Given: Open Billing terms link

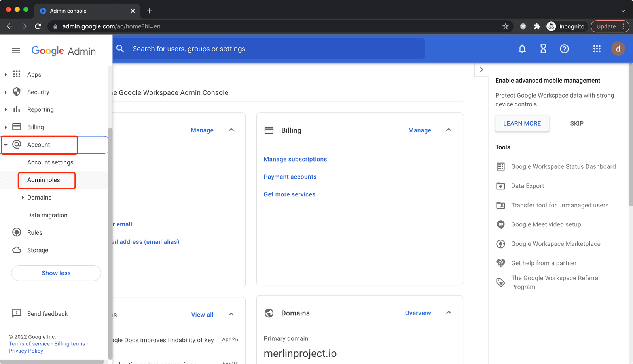Looking at the screenshot, I should (70, 344).
